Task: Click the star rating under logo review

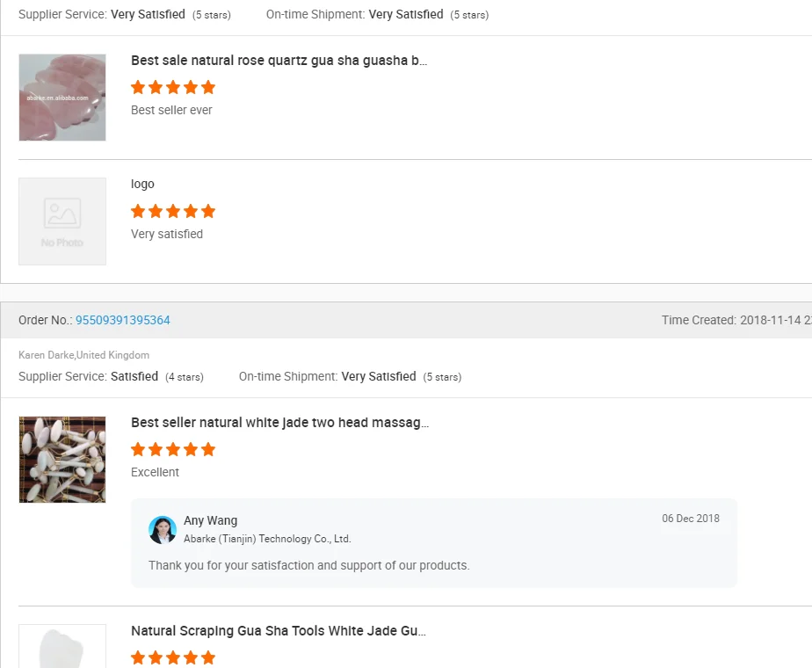Action: tap(173, 211)
